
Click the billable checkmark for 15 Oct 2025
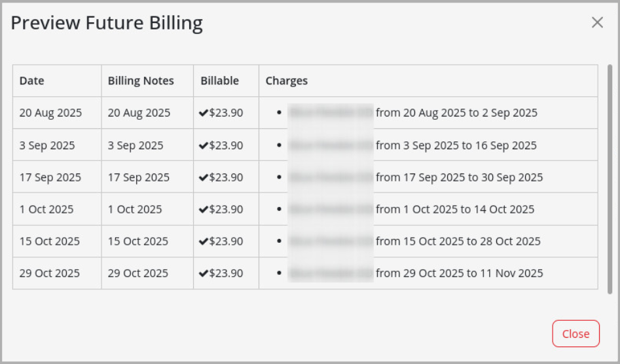tap(204, 242)
